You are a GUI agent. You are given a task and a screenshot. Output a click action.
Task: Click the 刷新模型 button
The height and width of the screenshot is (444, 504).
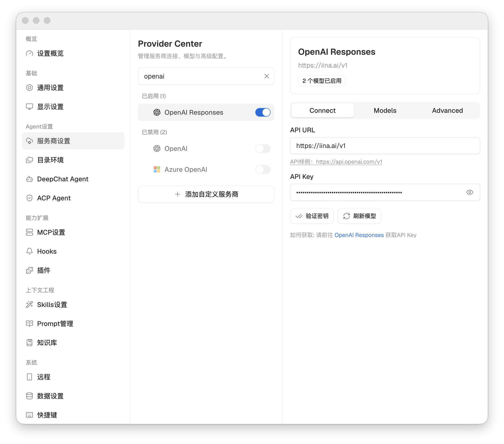(359, 216)
